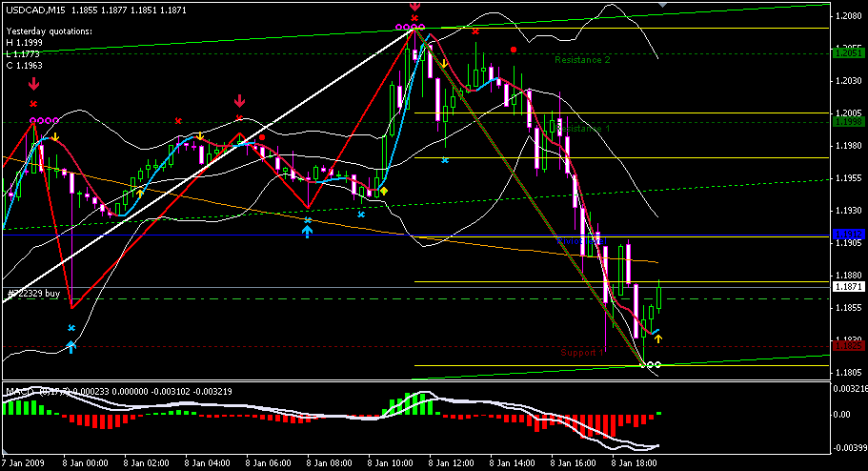Image resolution: width=868 pixels, height=471 pixels.
Task: Select the yellow up arrow beside the latest candle
Action: 657,338
